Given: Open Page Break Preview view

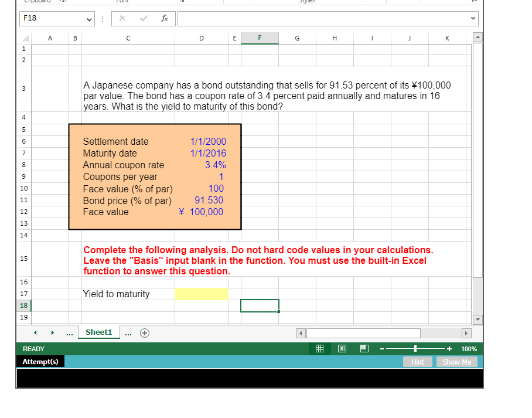Looking at the screenshot, I should 364,348.
